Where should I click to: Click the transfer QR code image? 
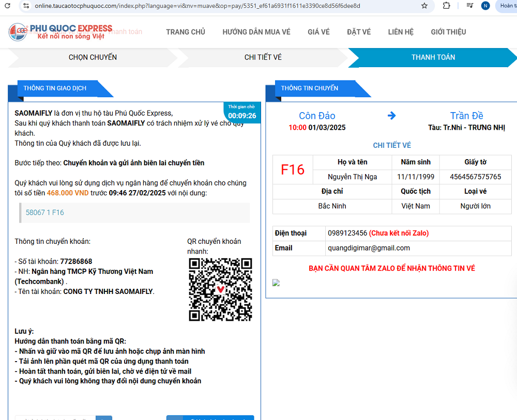[x=220, y=289]
